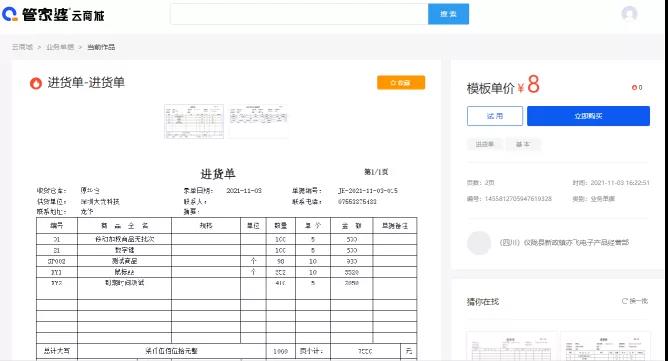Select the 基本 tag chip
The height and width of the screenshot is (361, 668).
pos(523,144)
